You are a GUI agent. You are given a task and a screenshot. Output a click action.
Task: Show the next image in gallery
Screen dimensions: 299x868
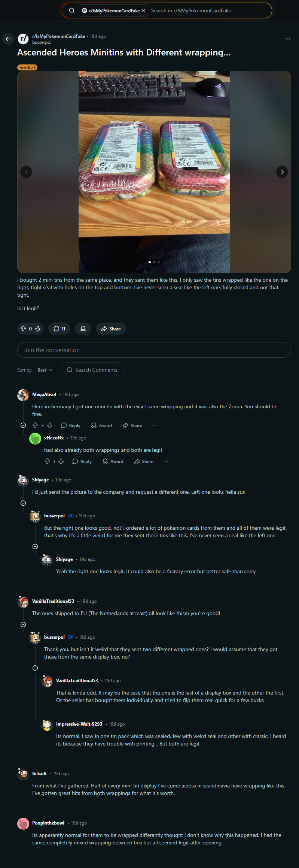pyautogui.click(x=282, y=172)
